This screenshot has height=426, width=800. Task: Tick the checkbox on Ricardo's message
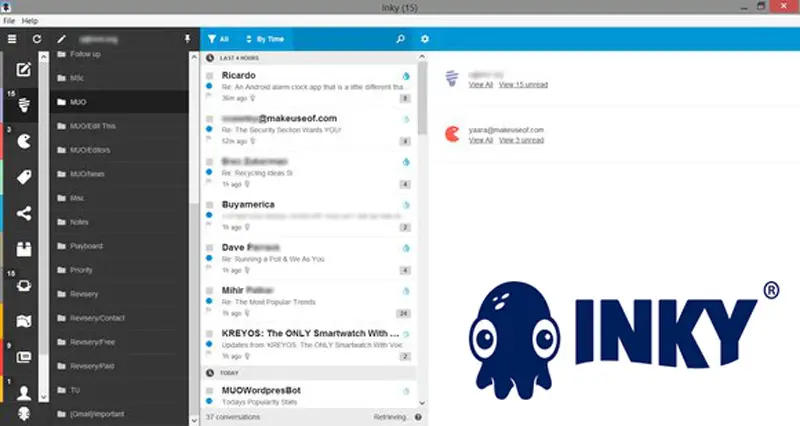209,76
